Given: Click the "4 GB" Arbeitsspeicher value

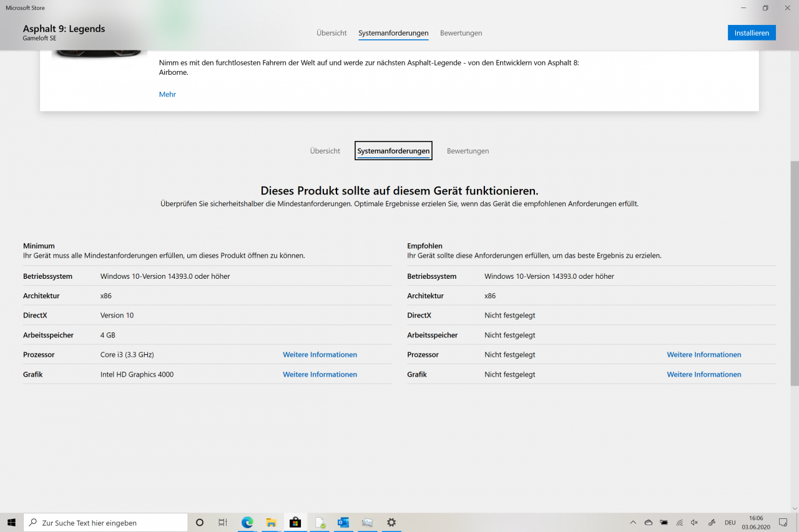Looking at the screenshot, I should (108, 336).
